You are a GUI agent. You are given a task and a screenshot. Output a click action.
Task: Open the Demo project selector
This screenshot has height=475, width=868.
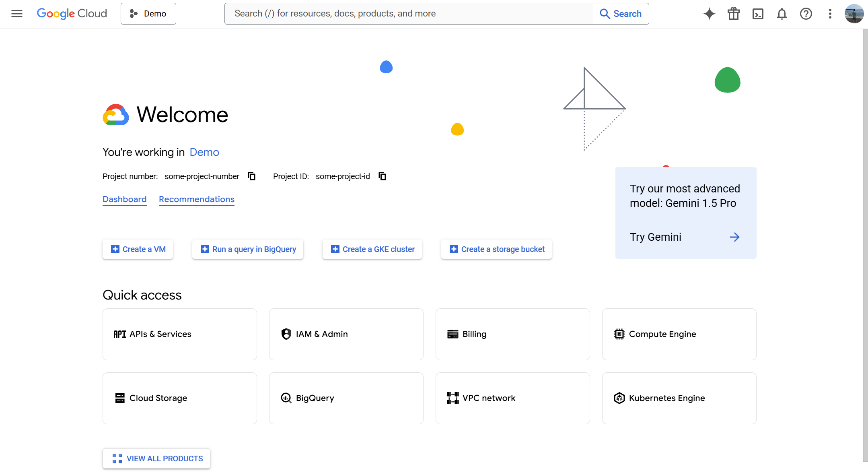tap(148, 13)
